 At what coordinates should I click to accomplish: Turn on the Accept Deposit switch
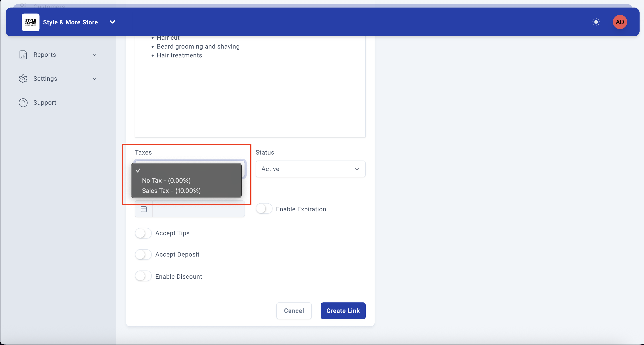[x=143, y=254]
